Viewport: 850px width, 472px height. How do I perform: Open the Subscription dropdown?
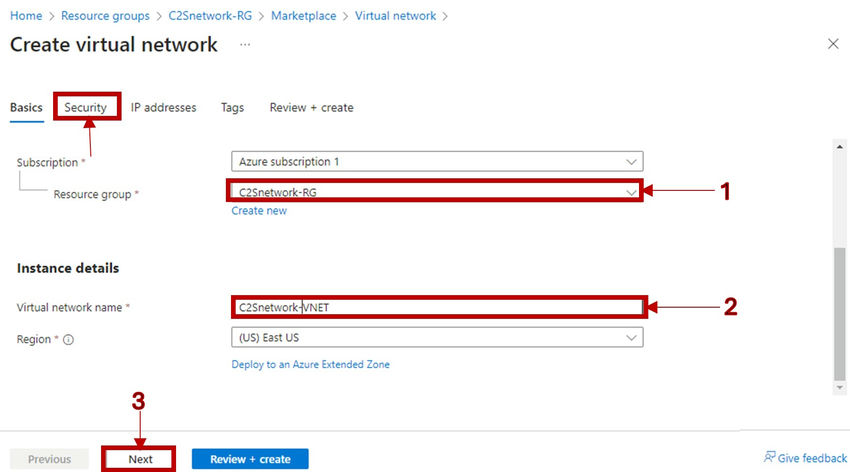pos(436,161)
